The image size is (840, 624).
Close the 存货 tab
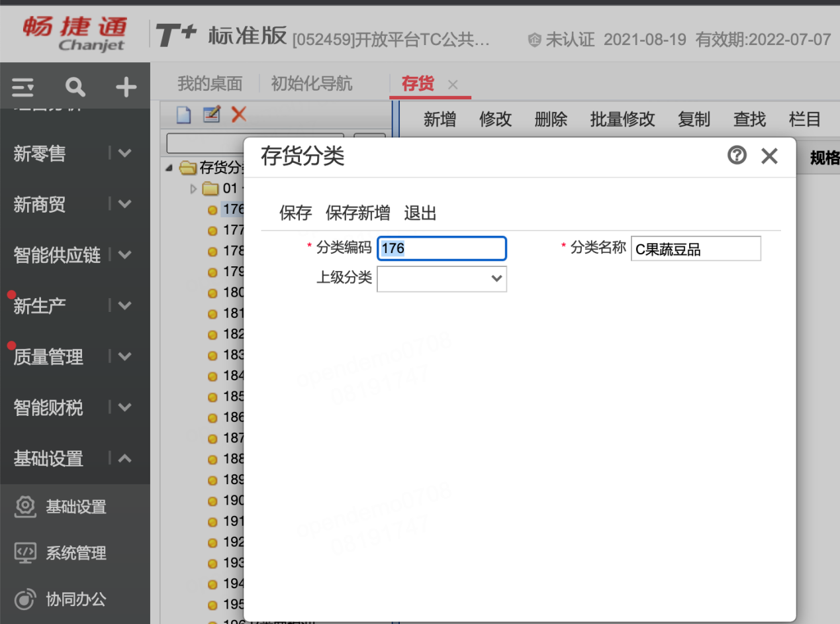[453, 85]
